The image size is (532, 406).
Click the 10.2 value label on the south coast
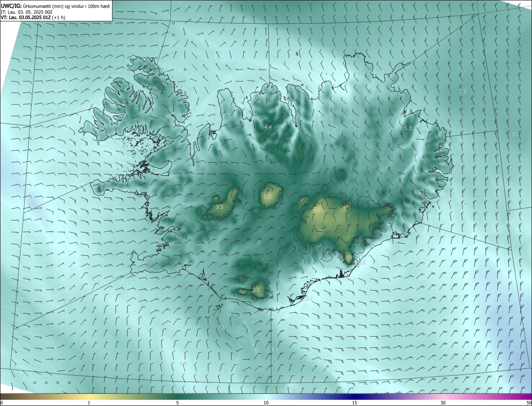click(x=308, y=298)
